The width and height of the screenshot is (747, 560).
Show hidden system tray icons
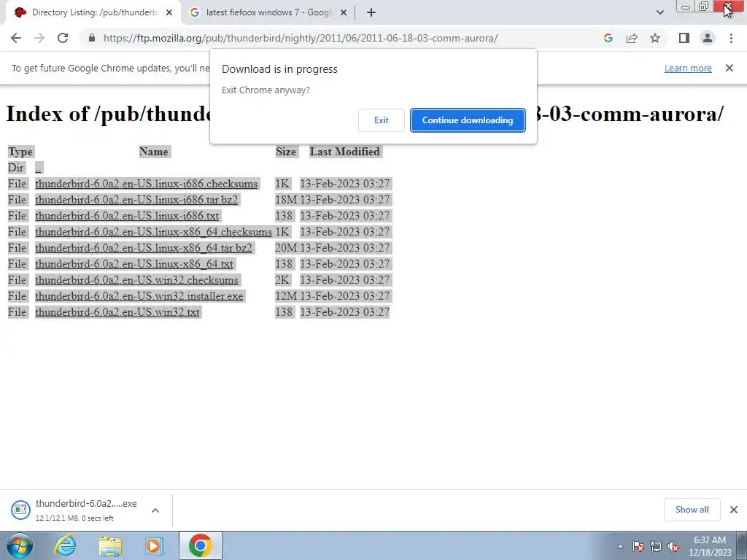pos(620,547)
